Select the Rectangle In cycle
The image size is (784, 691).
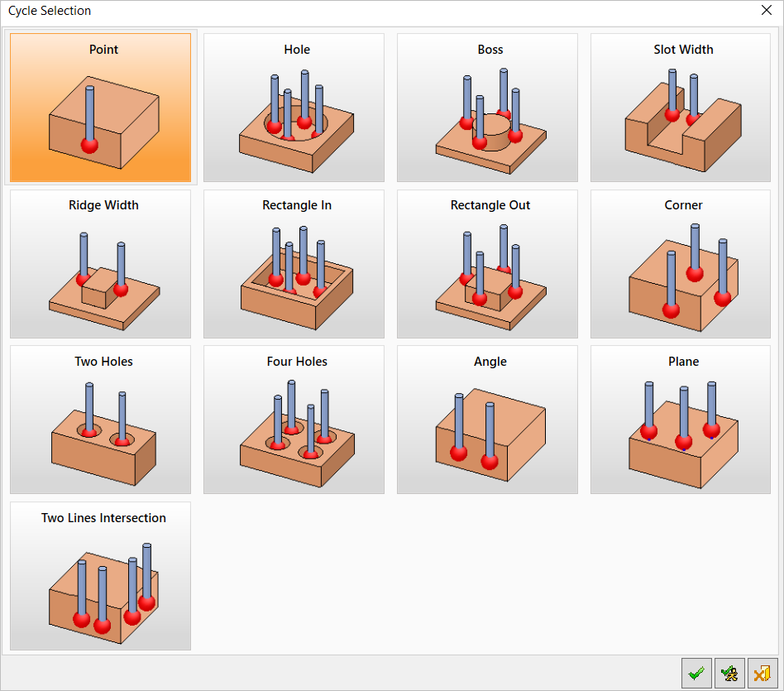(294, 264)
